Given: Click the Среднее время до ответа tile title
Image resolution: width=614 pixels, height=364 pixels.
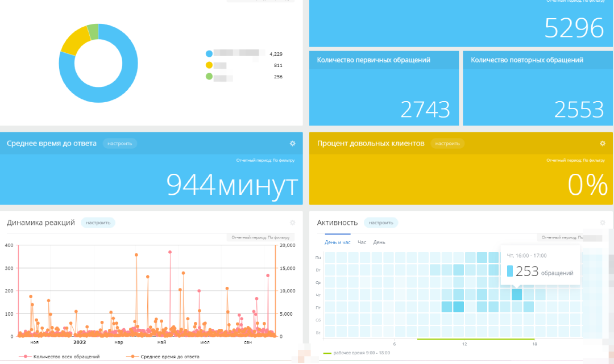Looking at the screenshot, I should (x=51, y=144).
